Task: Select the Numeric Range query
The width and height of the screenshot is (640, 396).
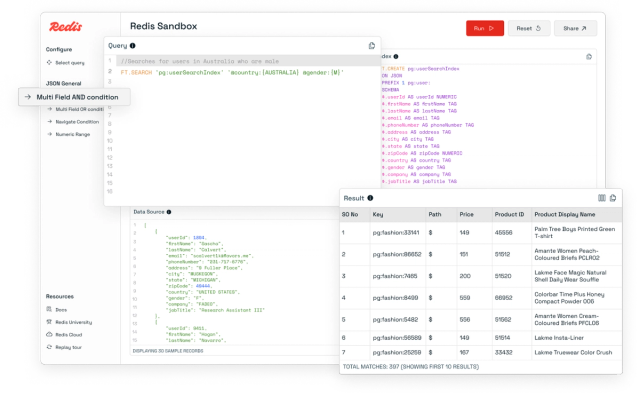Action: (x=69, y=134)
